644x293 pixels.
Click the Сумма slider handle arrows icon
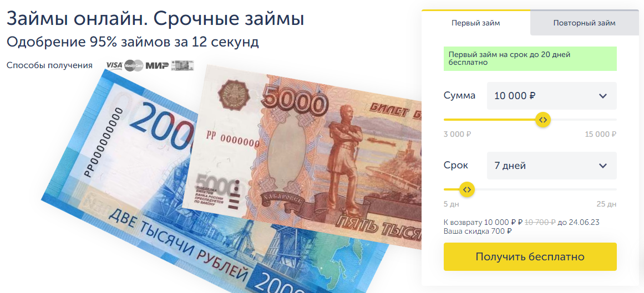tap(543, 120)
